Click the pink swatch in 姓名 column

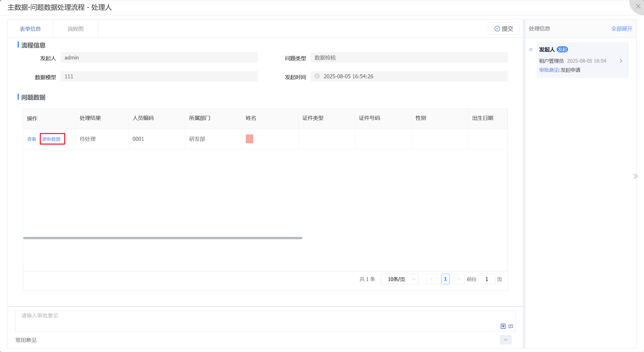pos(249,139)
